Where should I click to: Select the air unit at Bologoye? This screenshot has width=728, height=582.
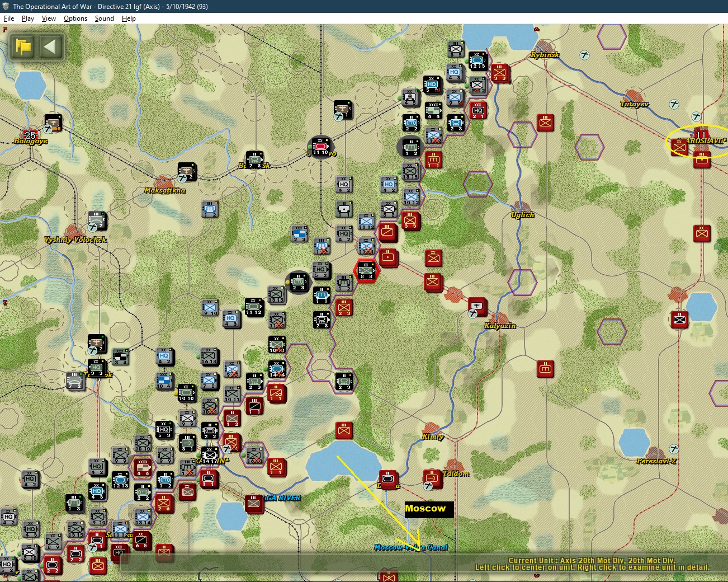tap(53, 123)
